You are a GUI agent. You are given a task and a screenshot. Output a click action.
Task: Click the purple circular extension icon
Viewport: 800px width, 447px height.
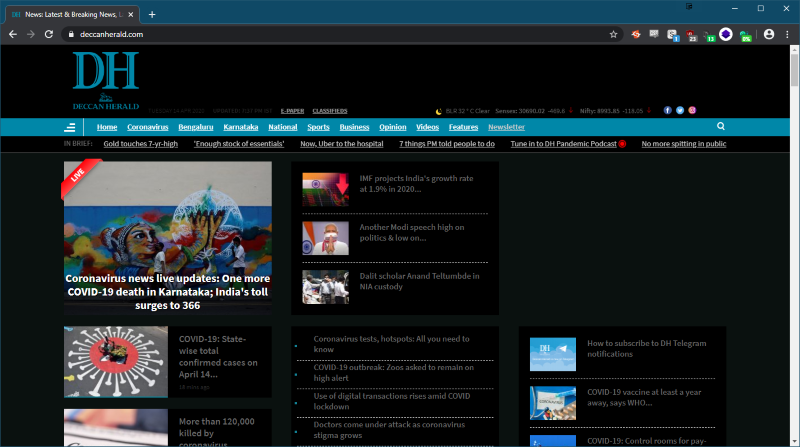(726, 34)
